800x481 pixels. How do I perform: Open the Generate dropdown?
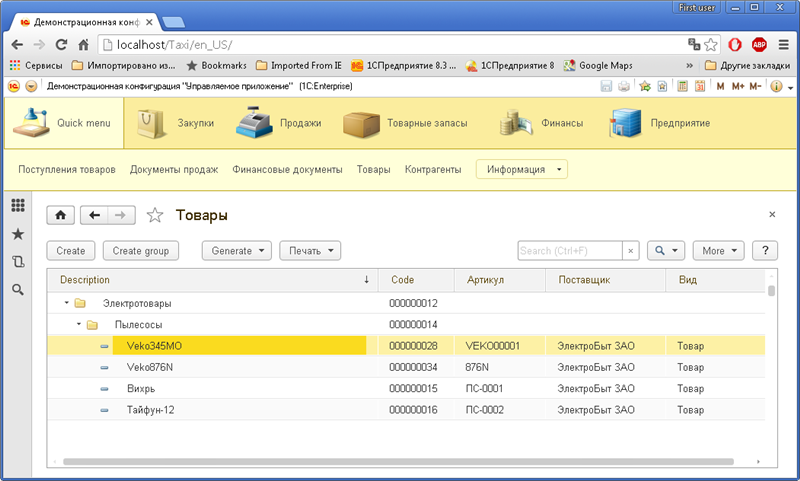point(237,250)
